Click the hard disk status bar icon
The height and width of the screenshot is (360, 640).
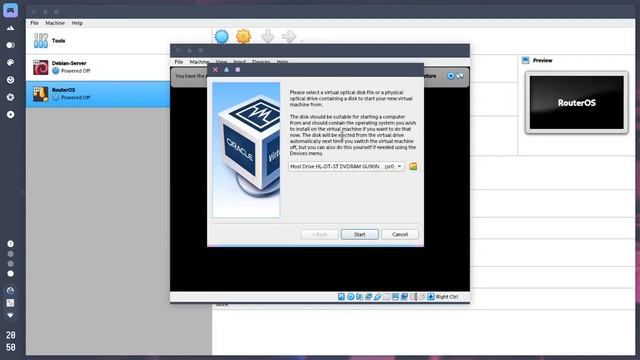click(341, 297)
